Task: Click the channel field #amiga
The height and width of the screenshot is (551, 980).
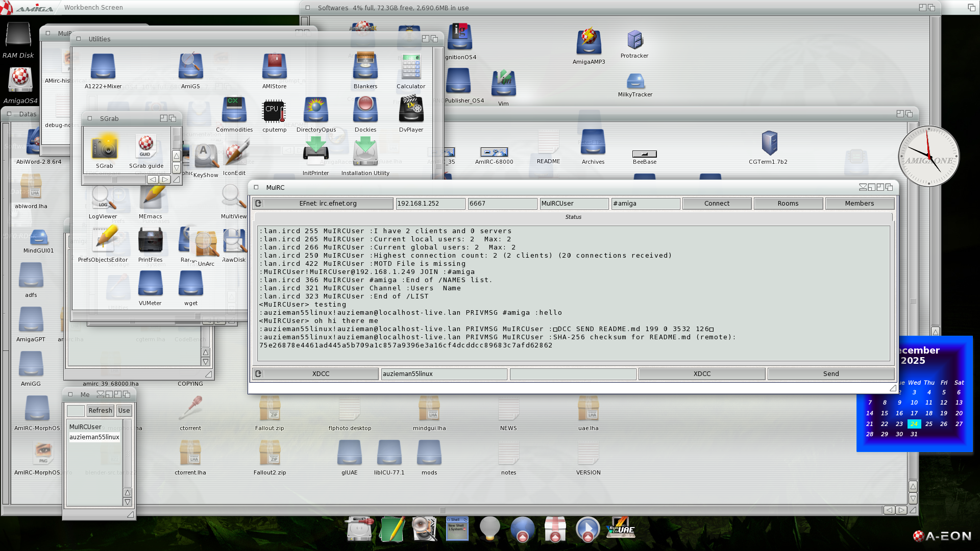Action: (646, 204)
